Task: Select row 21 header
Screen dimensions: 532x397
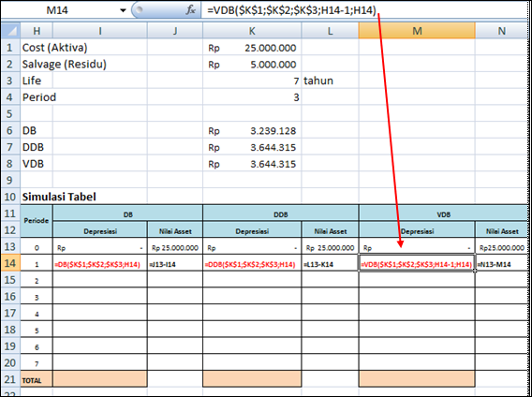Action: (x=10, y=379)
